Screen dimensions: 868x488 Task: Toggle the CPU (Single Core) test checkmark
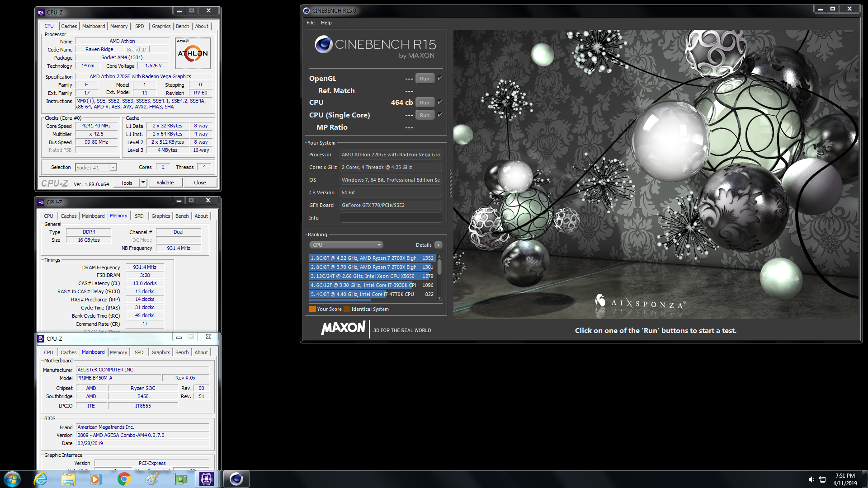tap(440, 115)
